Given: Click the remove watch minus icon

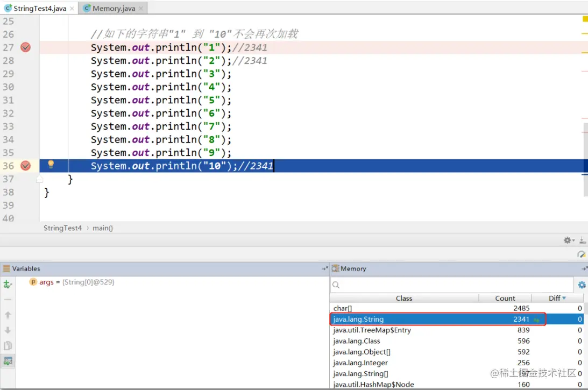Looking at the screenshot, I should [x=8, y=300].
